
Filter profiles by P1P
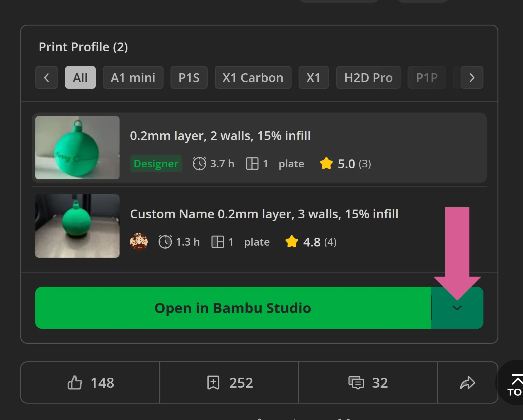click(427, 77)
